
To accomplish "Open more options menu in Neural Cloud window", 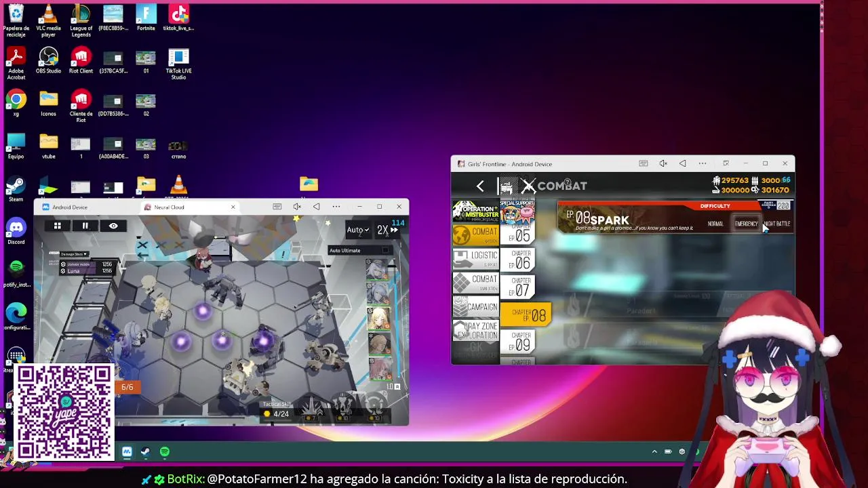I will pos(336,207).
